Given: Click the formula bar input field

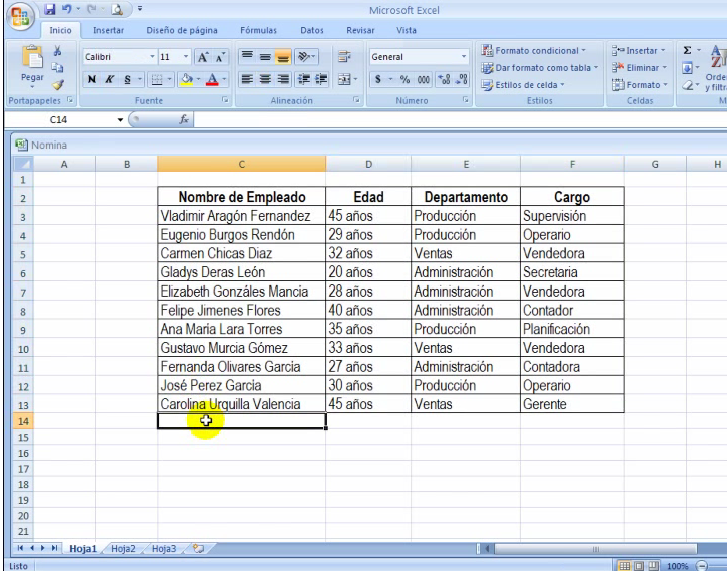Looking at the screenshot, I should point(460,120).
